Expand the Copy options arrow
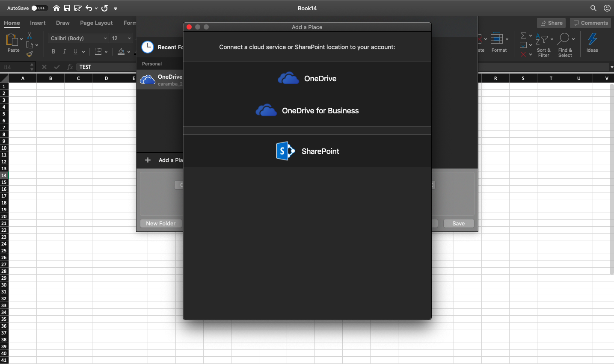614x364 pixels. point(37,45)
